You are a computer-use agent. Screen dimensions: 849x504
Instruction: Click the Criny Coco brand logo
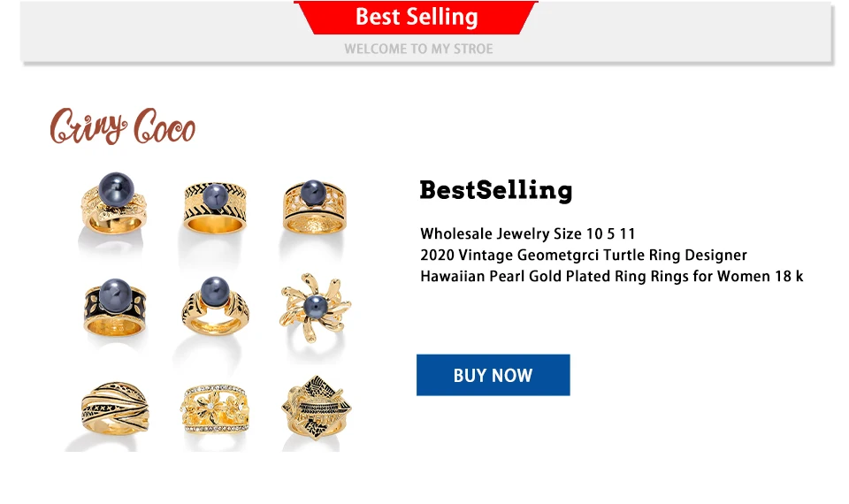click(x=122, y=126)
